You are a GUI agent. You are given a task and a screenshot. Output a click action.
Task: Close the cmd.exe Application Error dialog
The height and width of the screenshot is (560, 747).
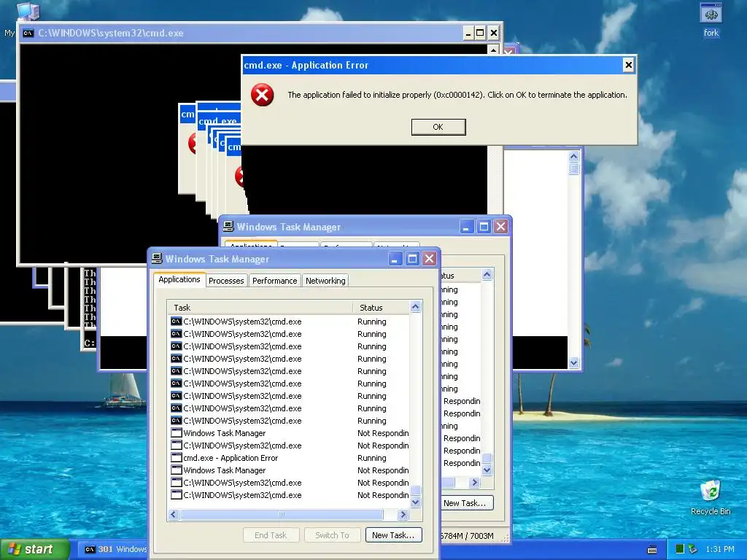click(x=628, y=65)
